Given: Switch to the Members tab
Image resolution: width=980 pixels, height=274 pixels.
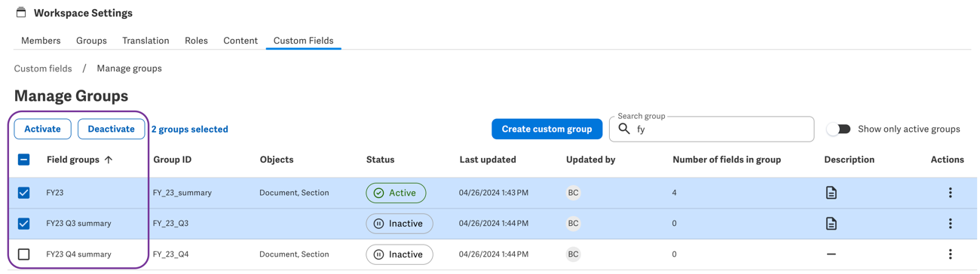Looking at the screenshot, I should (41, 41).
